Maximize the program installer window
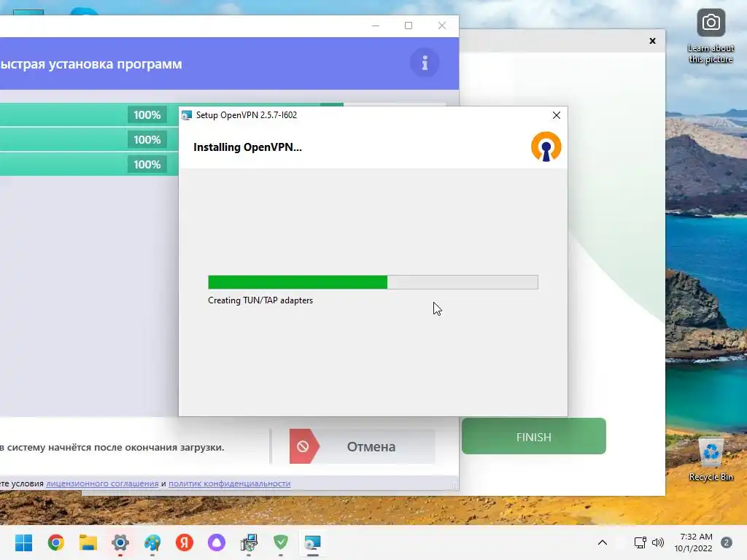This screenshot has height=560, width=747. 409,26
